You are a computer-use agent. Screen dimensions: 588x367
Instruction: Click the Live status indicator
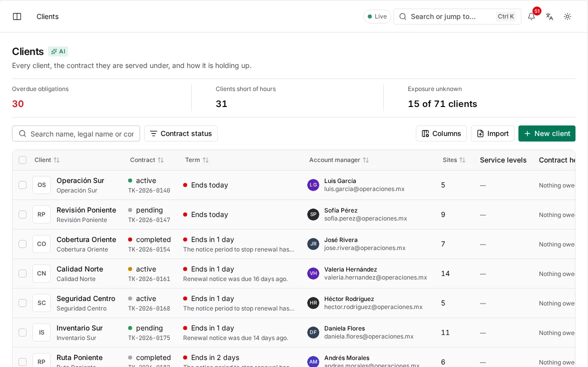coord(377,16)
